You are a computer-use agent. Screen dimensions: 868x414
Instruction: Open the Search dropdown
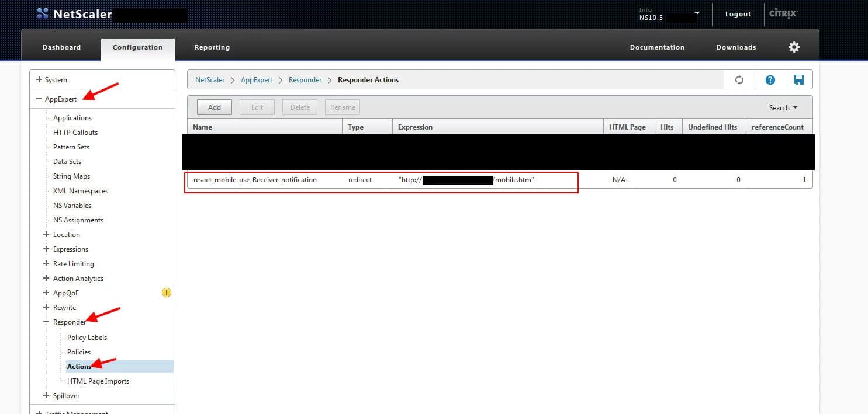(x=783, y=107)
